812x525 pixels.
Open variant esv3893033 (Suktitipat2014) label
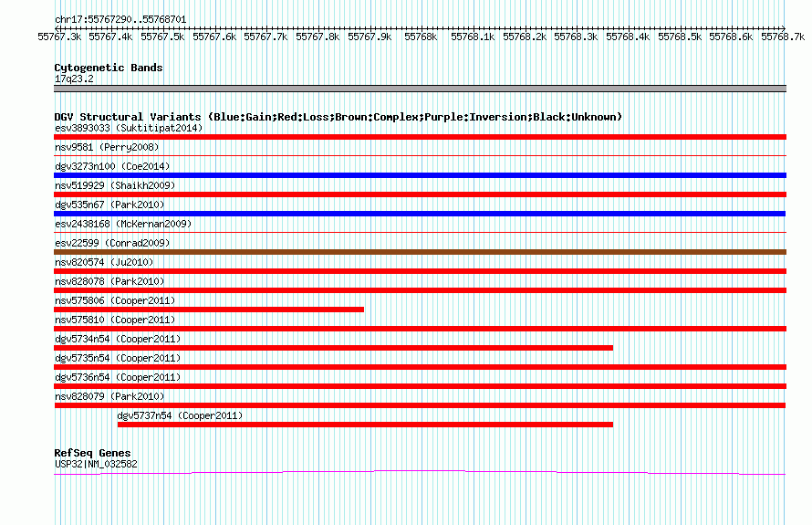point(129,128)
